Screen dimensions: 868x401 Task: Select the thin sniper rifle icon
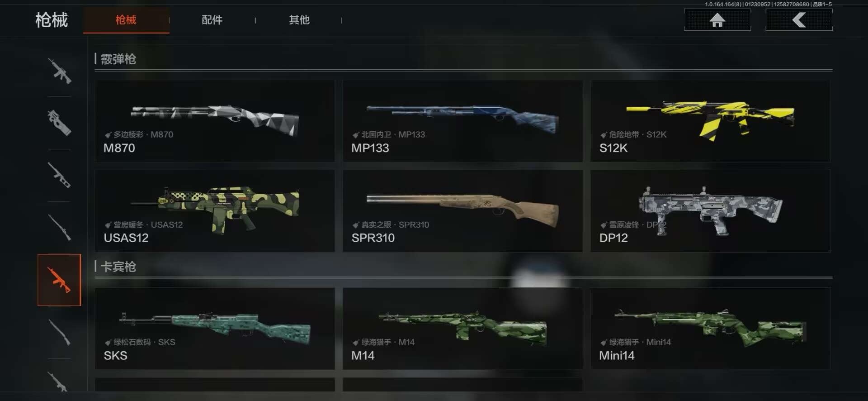coord(59,228)
